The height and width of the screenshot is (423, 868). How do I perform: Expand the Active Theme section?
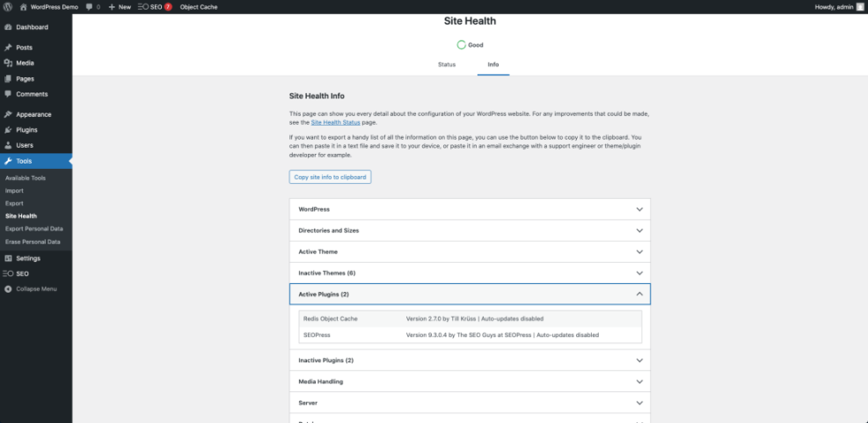(470, 252)
